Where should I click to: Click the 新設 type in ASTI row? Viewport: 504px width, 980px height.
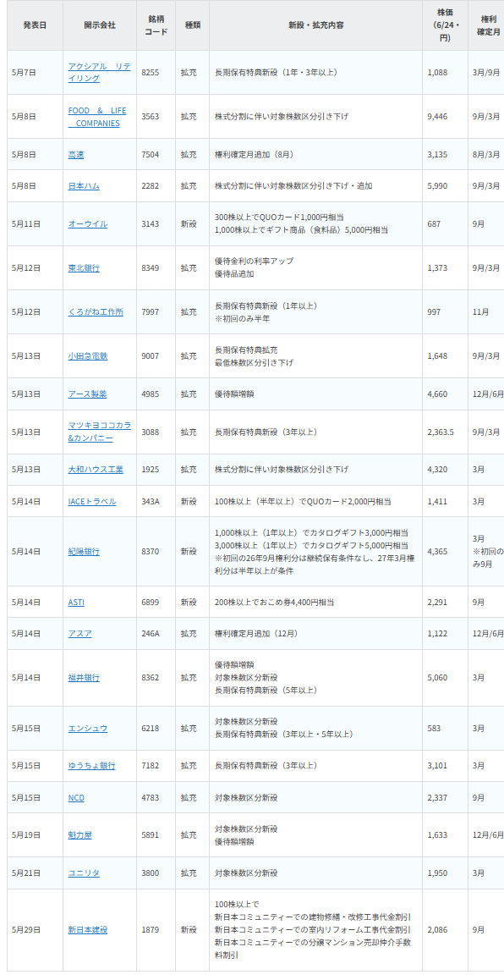point(189,603)
